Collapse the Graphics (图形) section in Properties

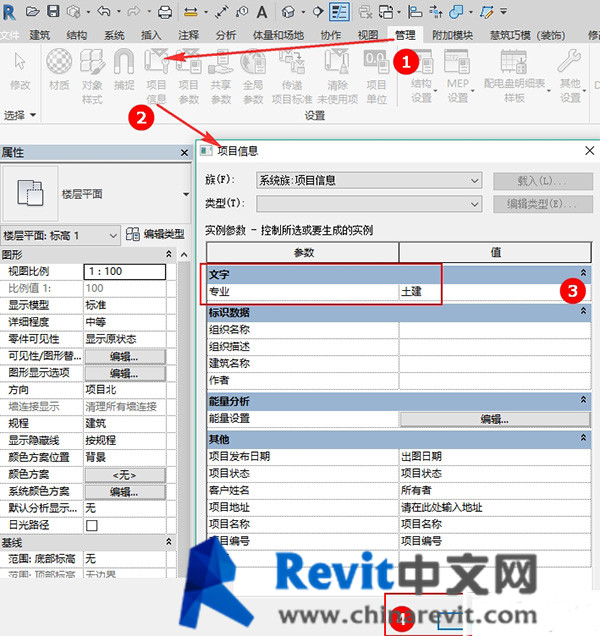[169, 254]
